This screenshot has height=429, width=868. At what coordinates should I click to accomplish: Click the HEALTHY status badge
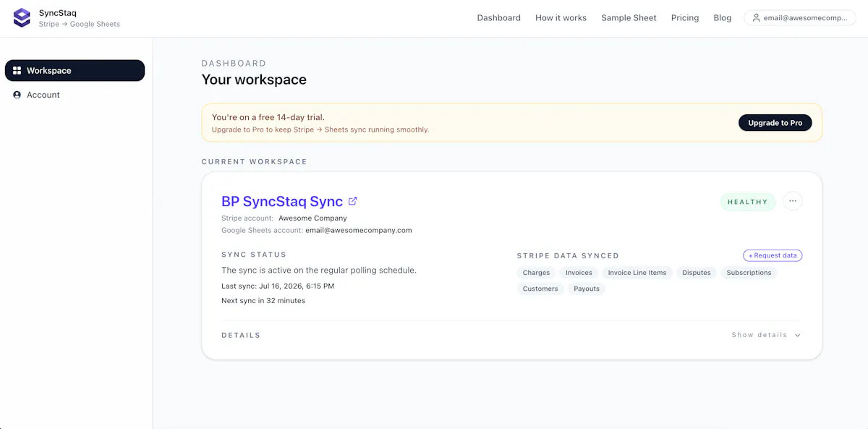coord(748,202)
